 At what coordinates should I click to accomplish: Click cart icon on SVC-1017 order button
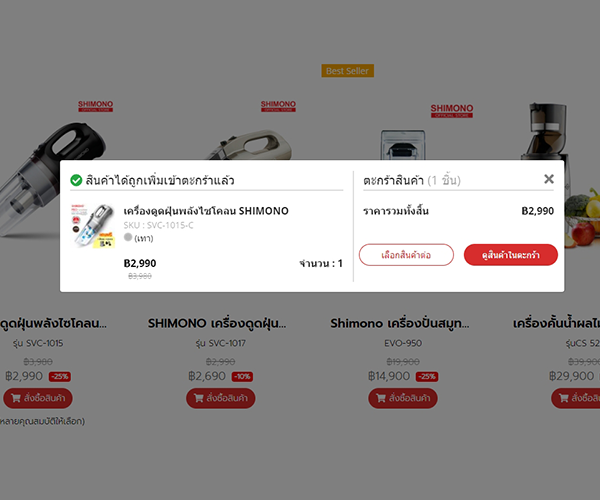[x=199, y=398]
